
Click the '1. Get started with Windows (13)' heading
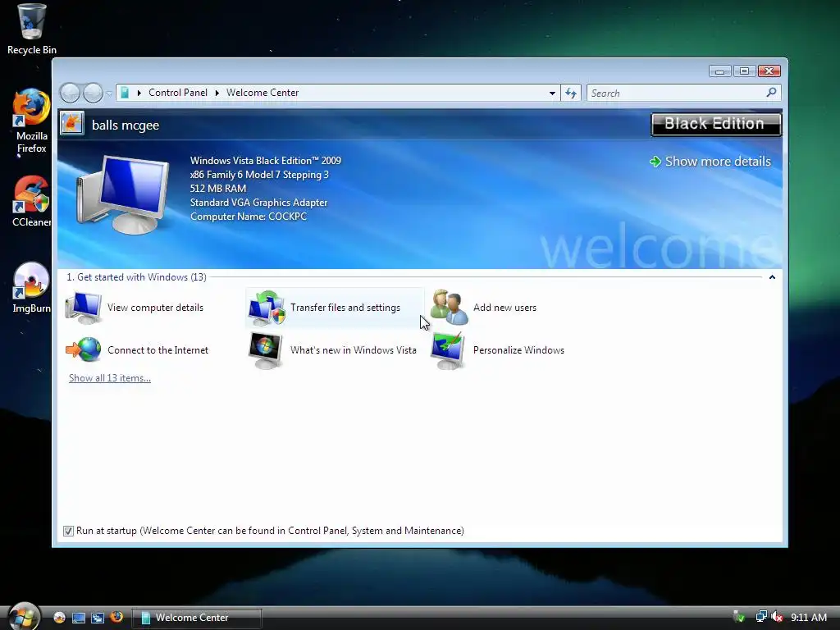click(136, 277)
